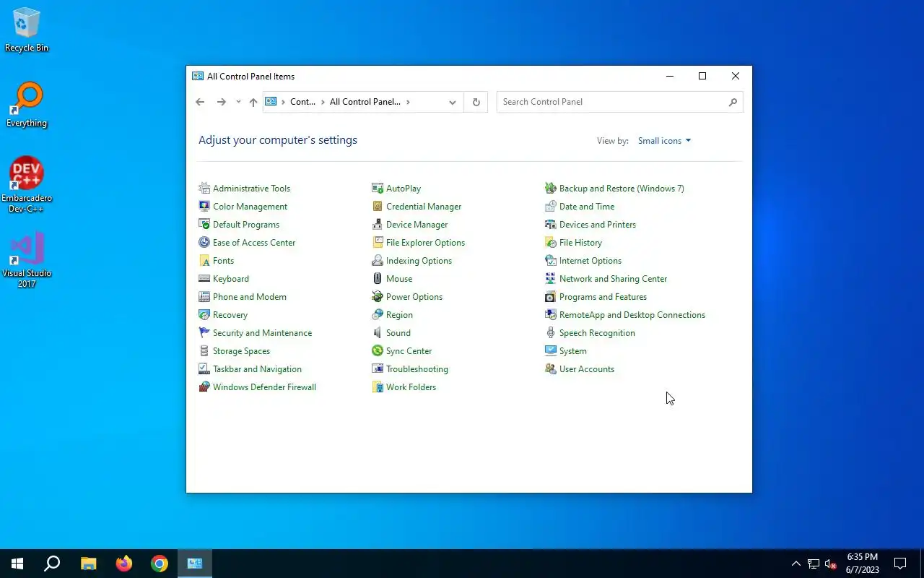Open taskbar search magnifier

(x=52, y=564)
